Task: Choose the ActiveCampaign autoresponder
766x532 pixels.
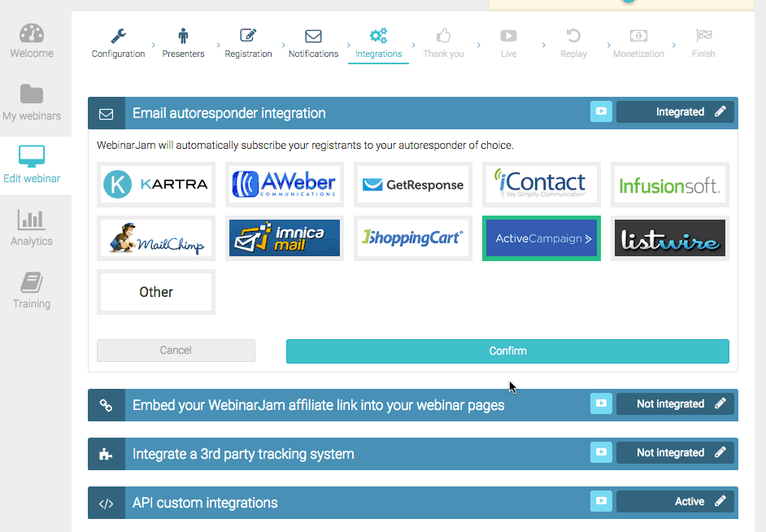Action: (x=542, y=238)
